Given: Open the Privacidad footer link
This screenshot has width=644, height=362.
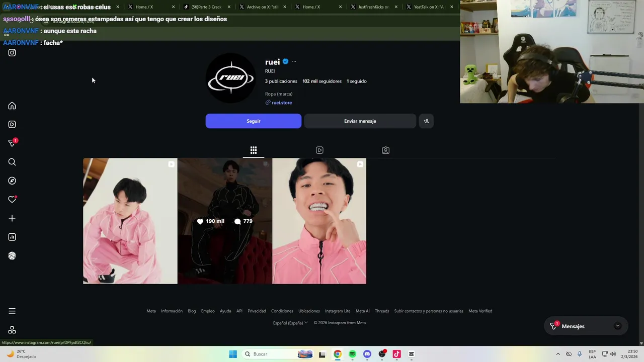Looking at the screenshot, I should pos(257,311).
